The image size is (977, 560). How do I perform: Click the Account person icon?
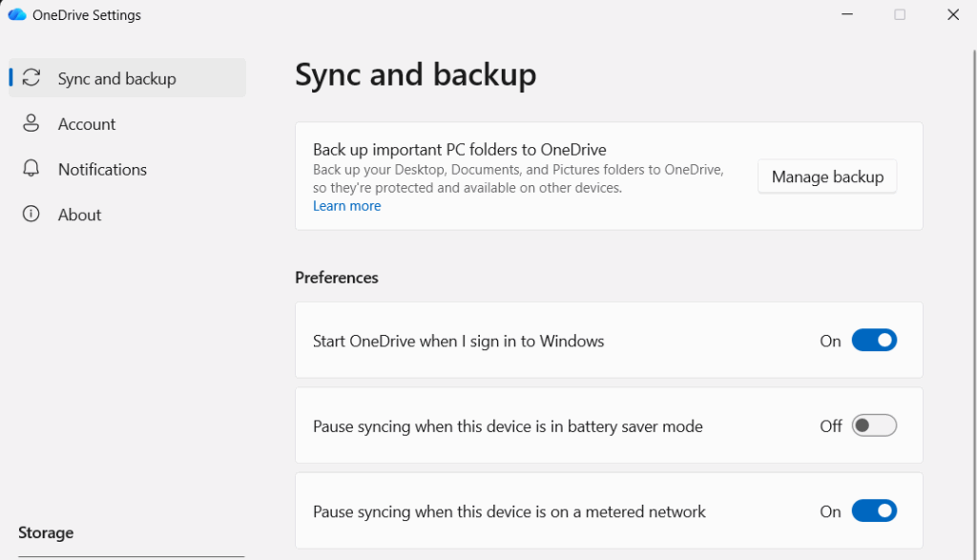point(31,124)
